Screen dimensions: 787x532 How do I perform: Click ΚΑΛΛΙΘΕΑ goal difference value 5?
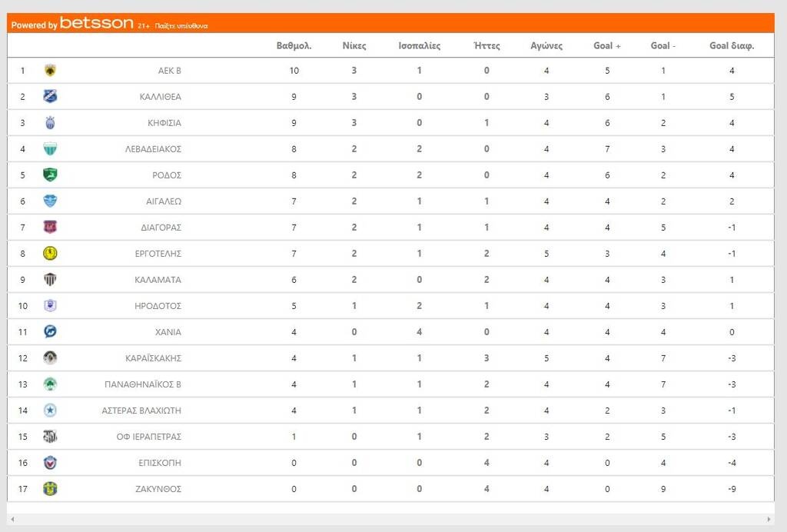pos(732,97)
